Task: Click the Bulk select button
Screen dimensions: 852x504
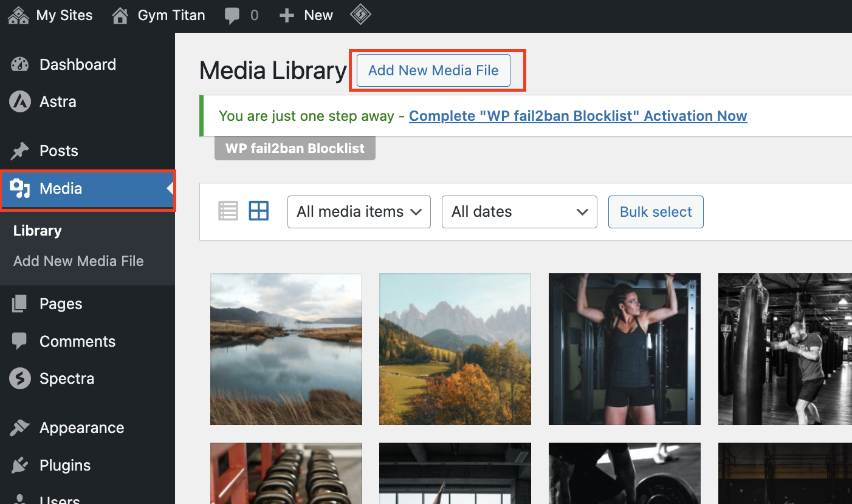Action: 656,212
